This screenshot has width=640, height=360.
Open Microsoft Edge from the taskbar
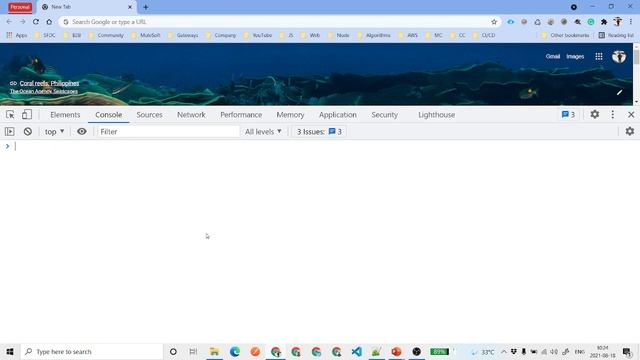pos(235,351)
